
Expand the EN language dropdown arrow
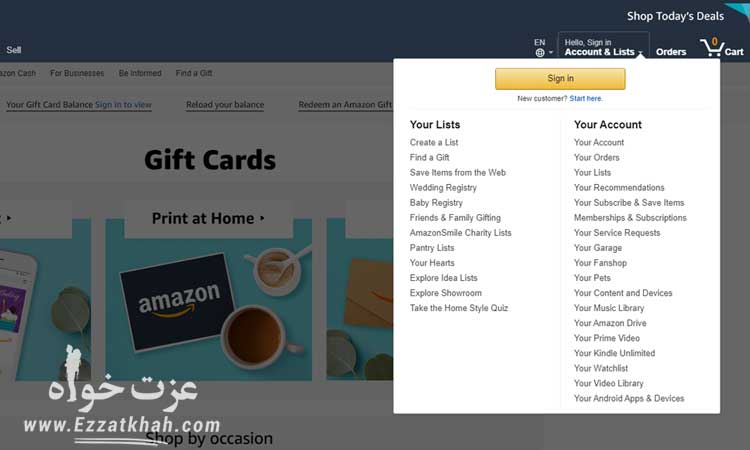click(x=551, y=53)
